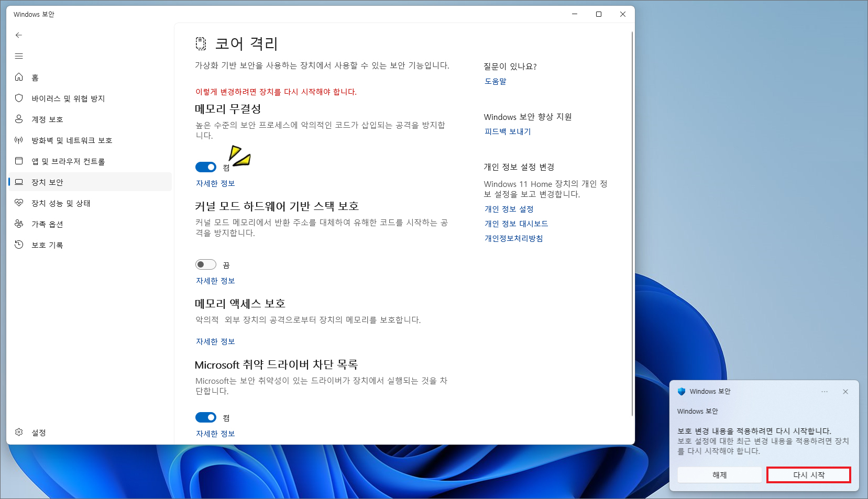This screenshot has width=868, height=499.
Task: Open 자세한 정보 link under 메모리 액세스 보호
Action: pyautogui.click(x=215, y=341)
